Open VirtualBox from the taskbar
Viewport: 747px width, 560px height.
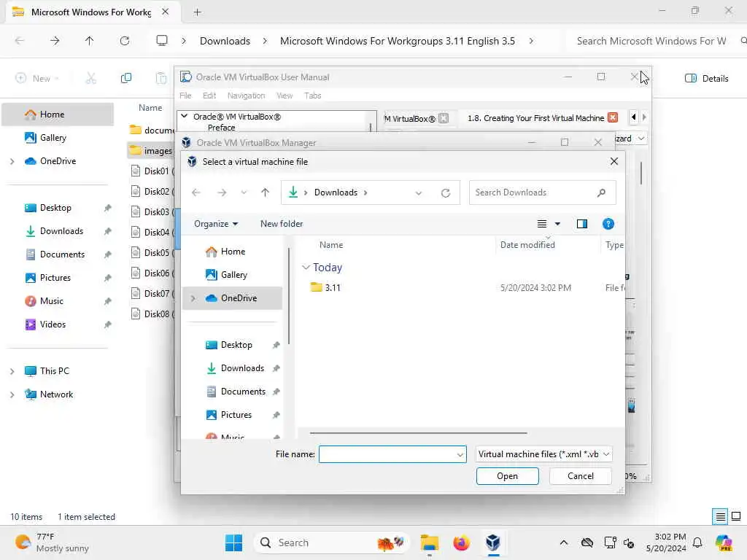(492, 542)
